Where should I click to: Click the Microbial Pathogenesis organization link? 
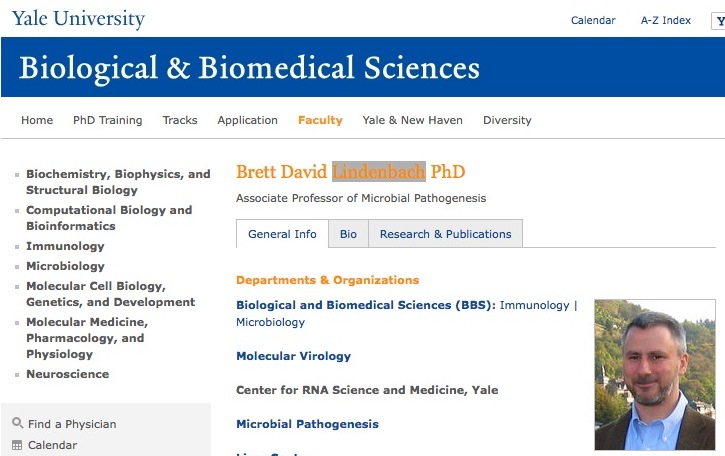307,424
